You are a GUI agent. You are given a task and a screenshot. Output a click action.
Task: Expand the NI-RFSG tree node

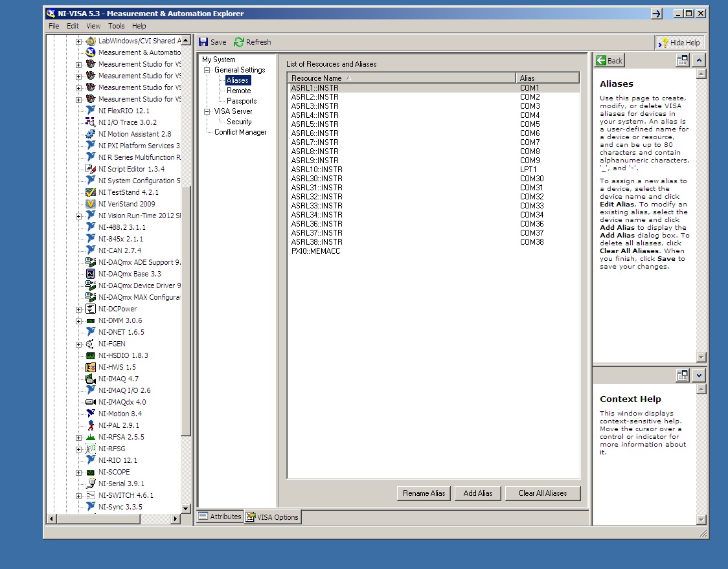click(x=78, y=449)
